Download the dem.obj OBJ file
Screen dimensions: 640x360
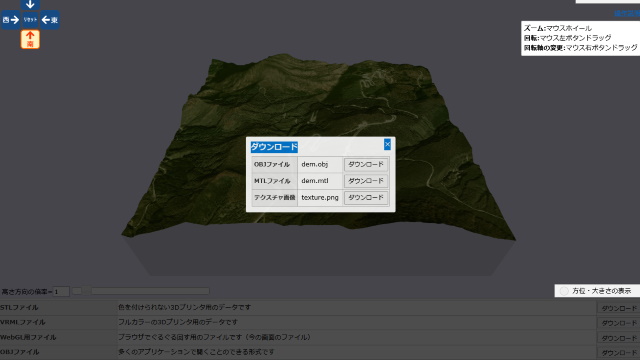pos(366,164)
